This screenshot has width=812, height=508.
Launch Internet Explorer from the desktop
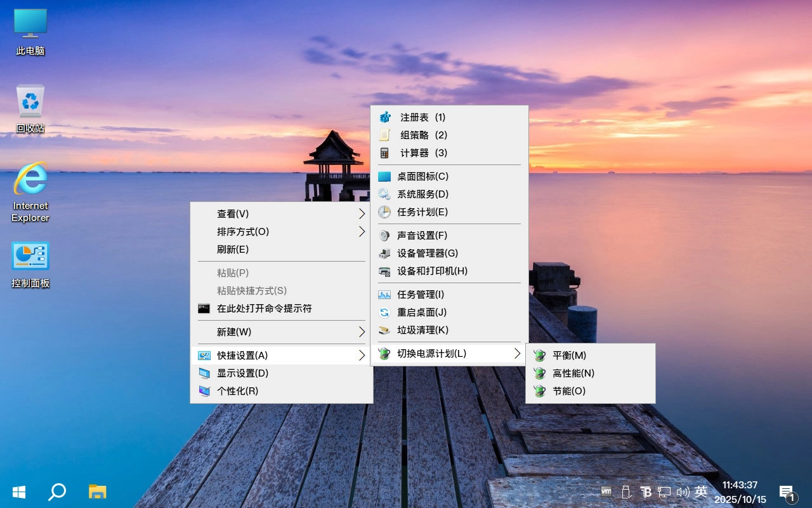coord(30,187)
